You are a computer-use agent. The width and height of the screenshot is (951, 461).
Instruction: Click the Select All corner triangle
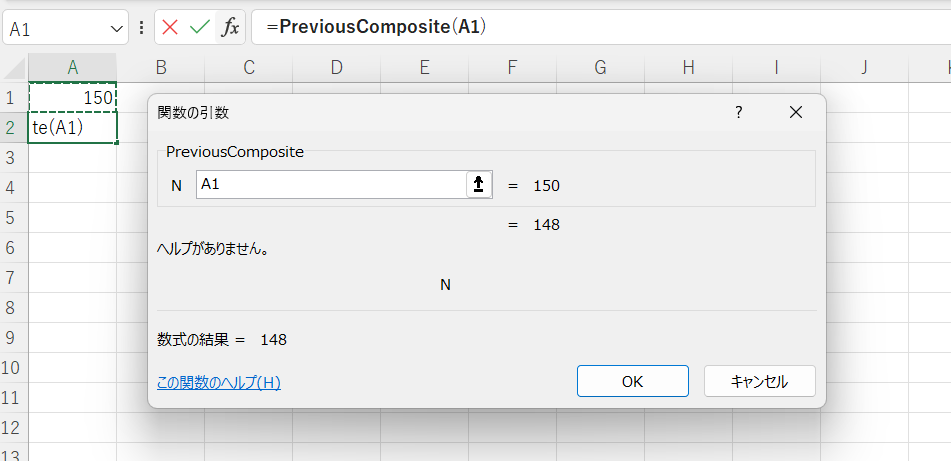click(14, 68)
